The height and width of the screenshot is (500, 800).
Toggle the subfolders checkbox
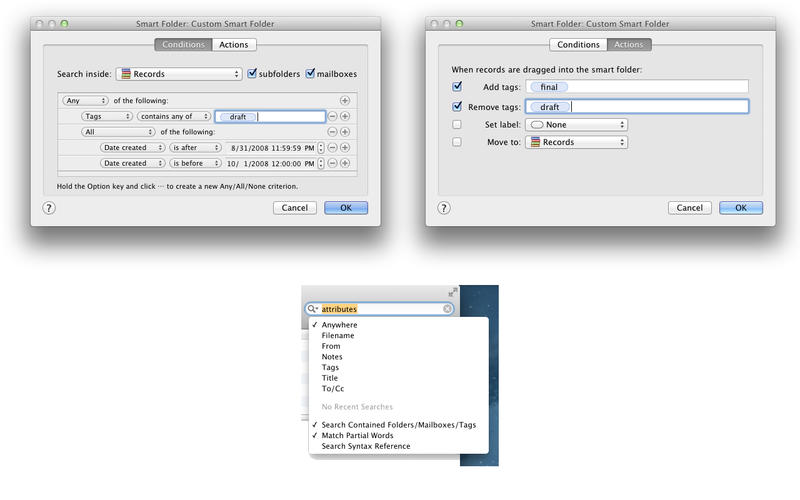click(x=253, y=74)
